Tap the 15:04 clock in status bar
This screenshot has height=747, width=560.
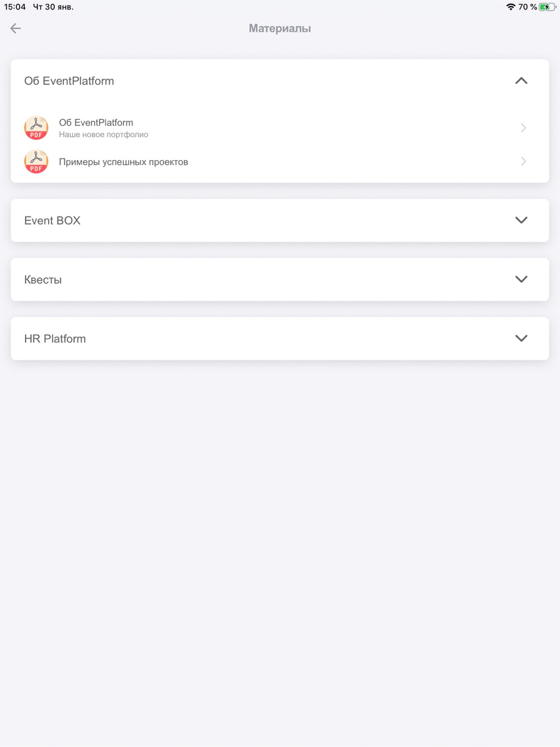[15, 7]
